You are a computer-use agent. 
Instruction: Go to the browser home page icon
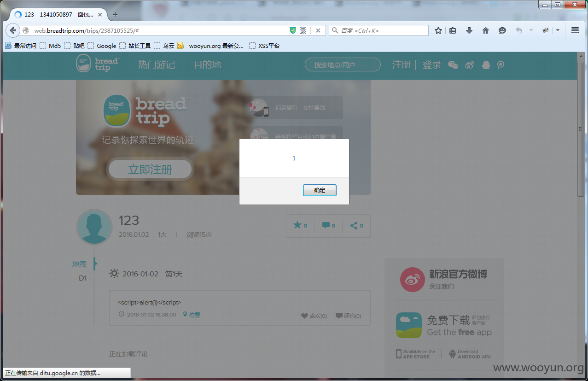(x=486, y=30)
